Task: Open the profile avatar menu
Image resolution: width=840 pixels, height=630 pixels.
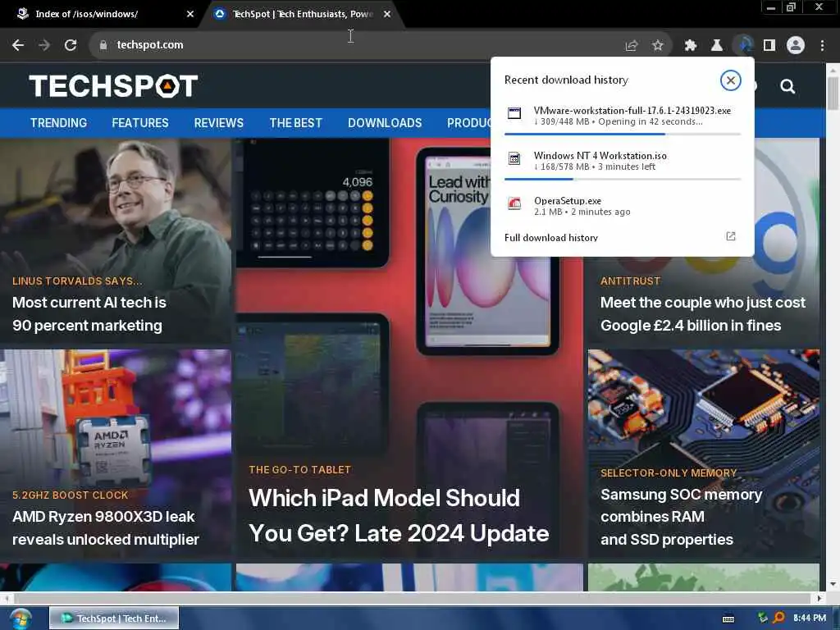Action: pyautogui.click(x=796, y=46)
